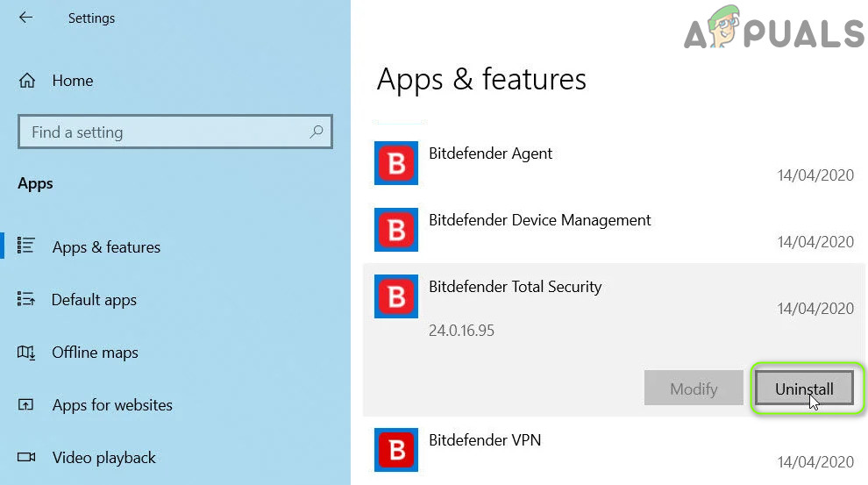The width and height of the screenshot is (868, 485).
Task: Click the Offline maps sidebar icon
Action: (26, 353)
